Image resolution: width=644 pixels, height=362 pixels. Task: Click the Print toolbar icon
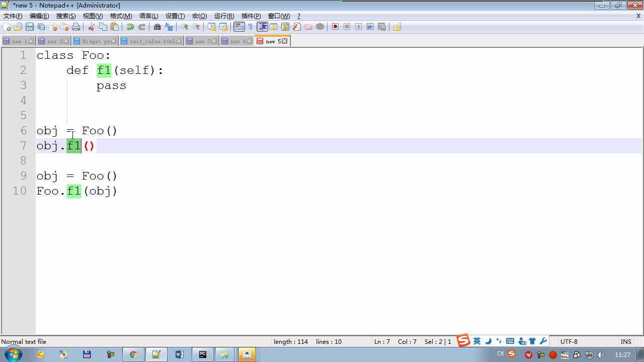click(x=76, y=27)
